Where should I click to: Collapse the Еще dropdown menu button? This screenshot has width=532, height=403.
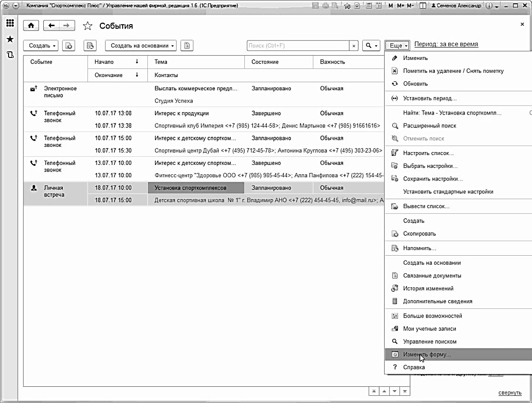pos(397,46)
